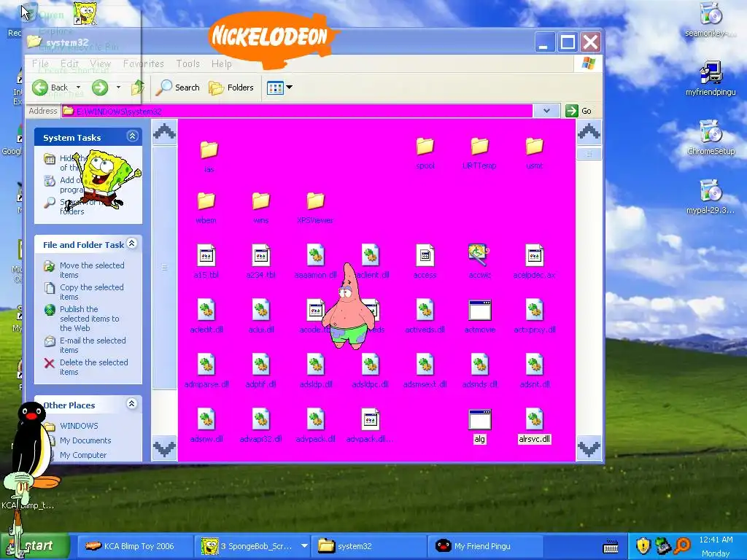Select the adsnw.dll file
Image resolution: width=747 pixels, height=560 pixels.
click(206, 426)
